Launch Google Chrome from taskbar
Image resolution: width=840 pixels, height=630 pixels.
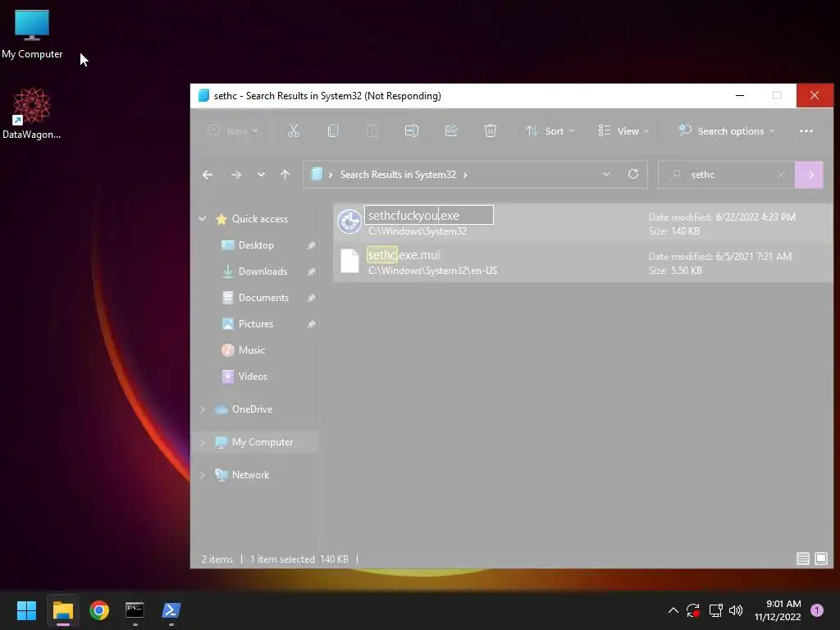click(x=99, y=610)
